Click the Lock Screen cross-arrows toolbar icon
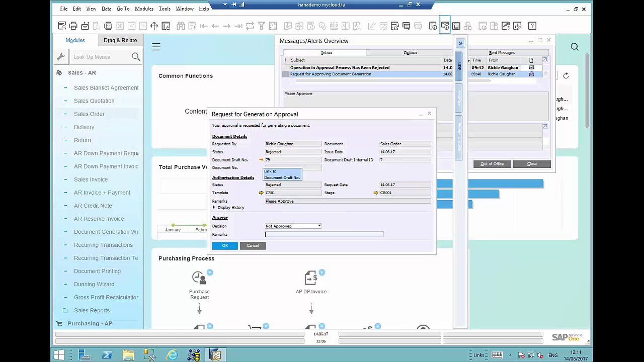The width and height of the screenshot is (644, 362). click(x=154, y=26)
